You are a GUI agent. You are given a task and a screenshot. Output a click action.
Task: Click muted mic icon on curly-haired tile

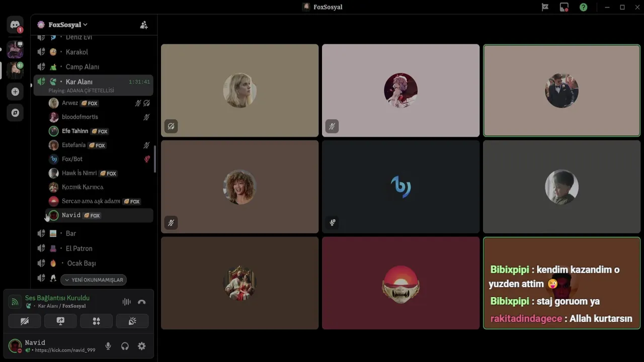(171, 223)
